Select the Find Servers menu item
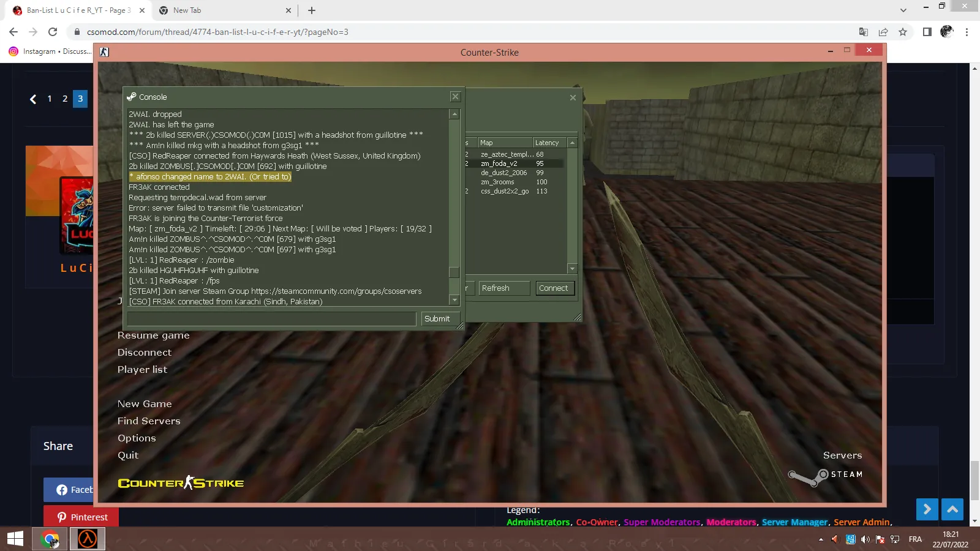The image size is (980, 551). [149, 421]
